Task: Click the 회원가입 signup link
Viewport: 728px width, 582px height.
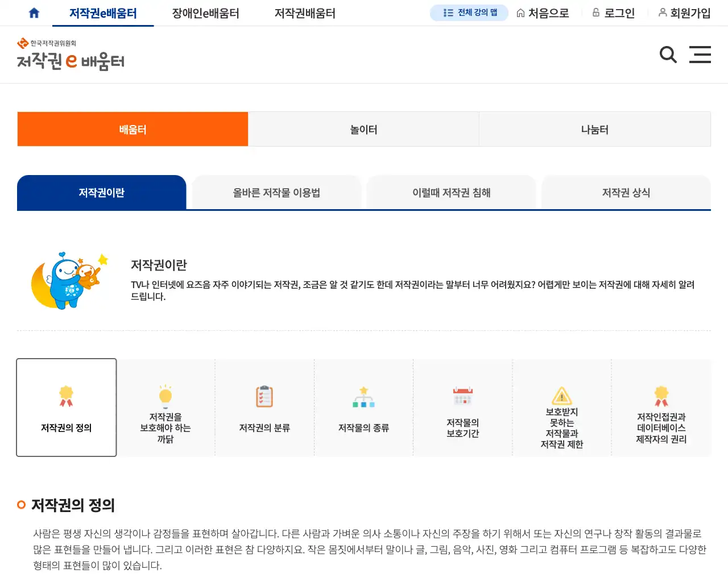Action: [x=684, y=13]
